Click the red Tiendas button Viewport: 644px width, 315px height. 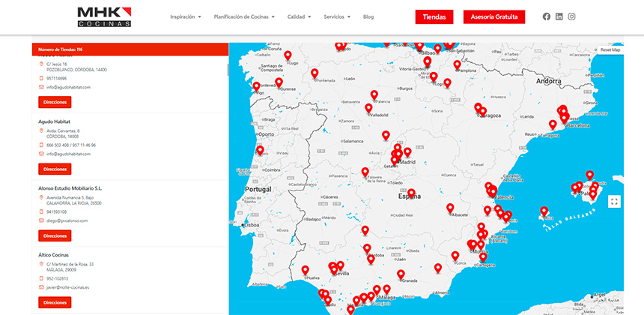click(434, 16)
